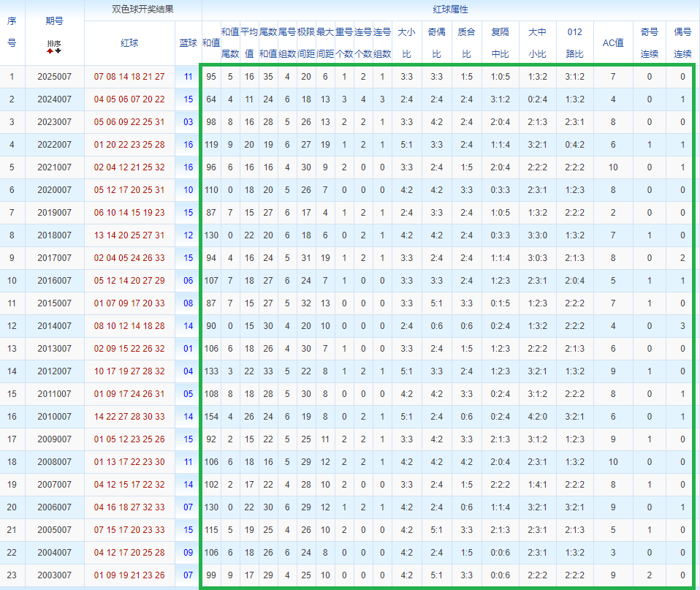
Task: Select the 期号 column header
Action: tap(54, 21)
